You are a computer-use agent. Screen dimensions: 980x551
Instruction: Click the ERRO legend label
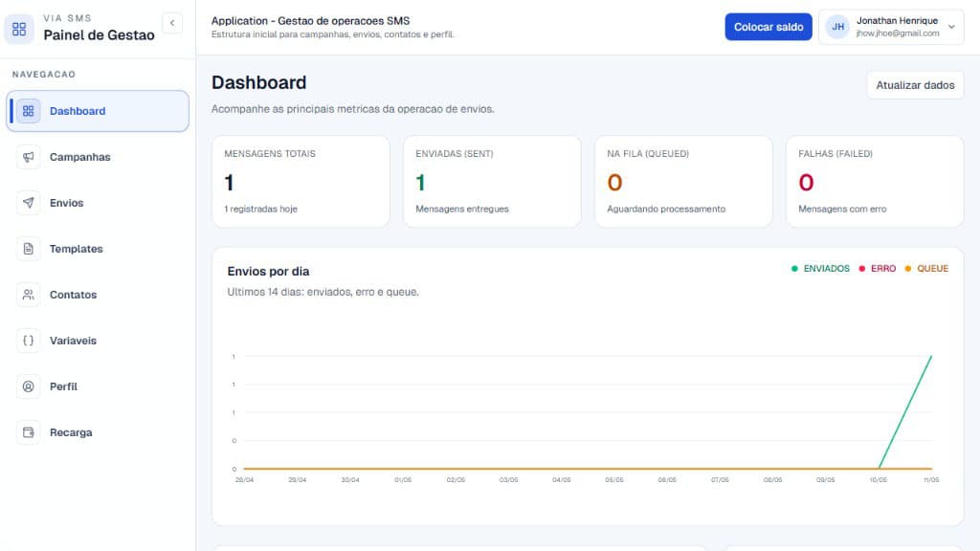(883, 269)
